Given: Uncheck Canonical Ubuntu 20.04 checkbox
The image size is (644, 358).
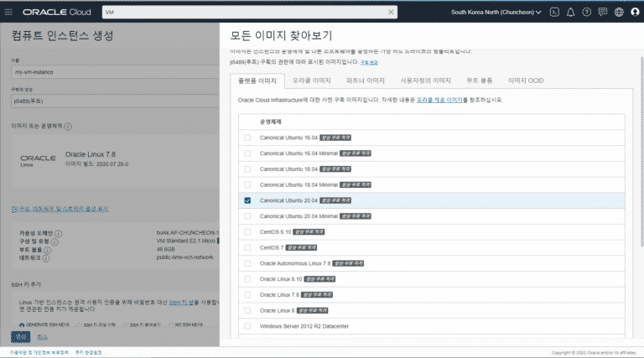Looking at the screenshot, I should click(x=247, y=200).
